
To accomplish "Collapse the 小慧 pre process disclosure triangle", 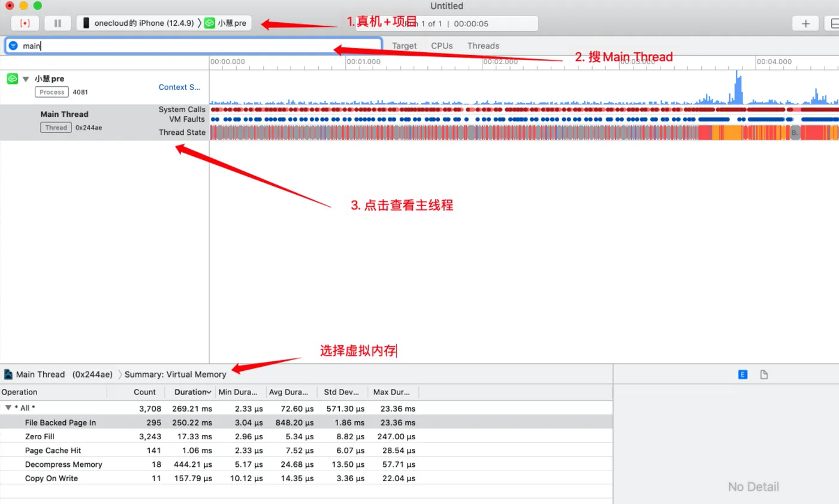I will 26,79.
